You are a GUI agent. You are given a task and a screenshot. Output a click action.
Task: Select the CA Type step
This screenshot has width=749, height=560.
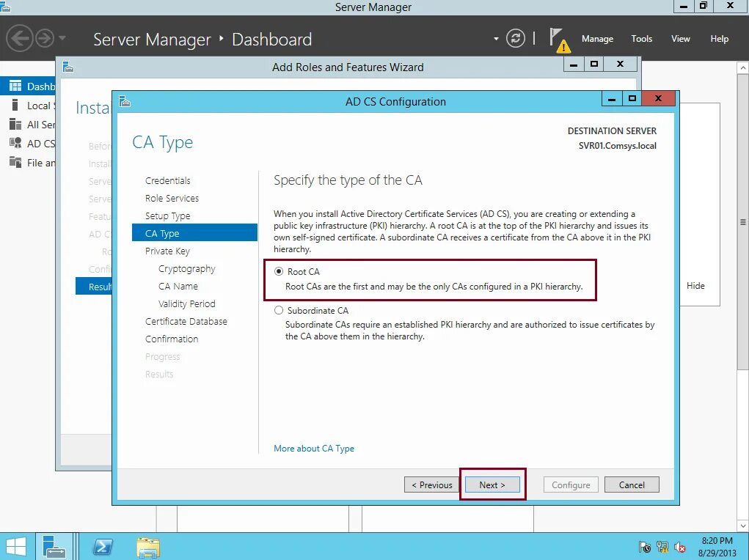point(194,233)
